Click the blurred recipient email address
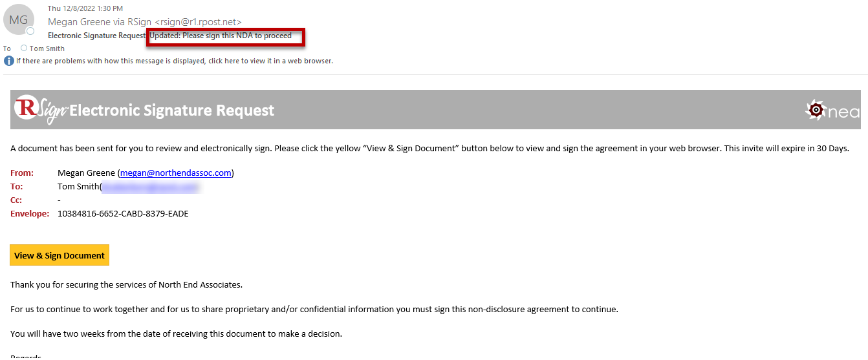 coord(150,187)
